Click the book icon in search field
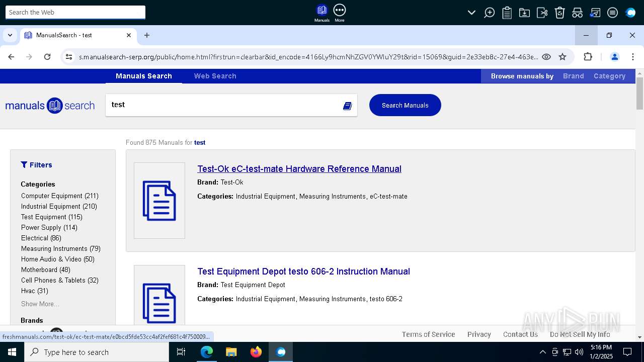The image size is (644, 362). (x=347, y=106)
